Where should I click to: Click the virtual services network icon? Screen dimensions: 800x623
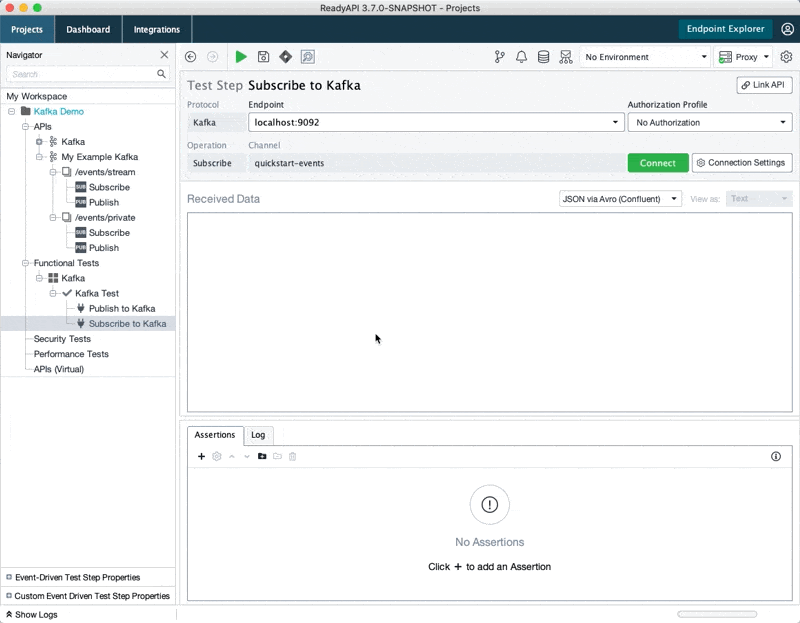[x=566, y=57]
